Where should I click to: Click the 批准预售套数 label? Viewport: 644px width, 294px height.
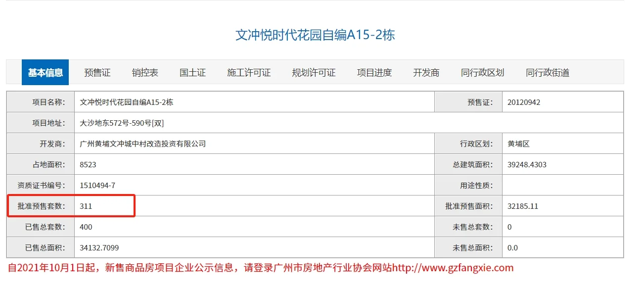(x=42, y=206)
